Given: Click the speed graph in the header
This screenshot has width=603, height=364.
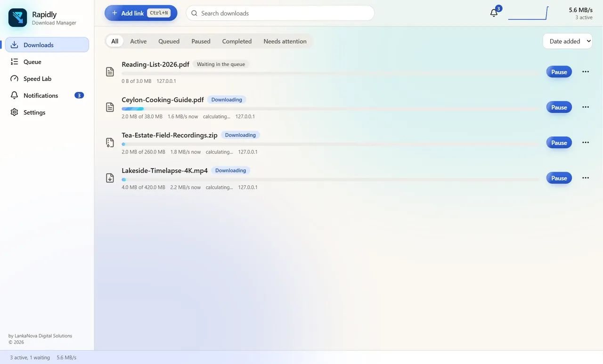Looking at the screenshot, I should pos(528,13).
